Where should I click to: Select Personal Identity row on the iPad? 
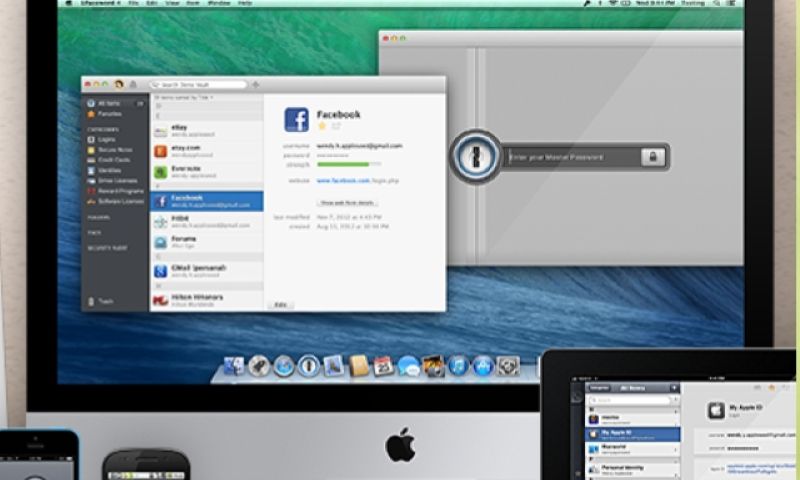point(633,469)
